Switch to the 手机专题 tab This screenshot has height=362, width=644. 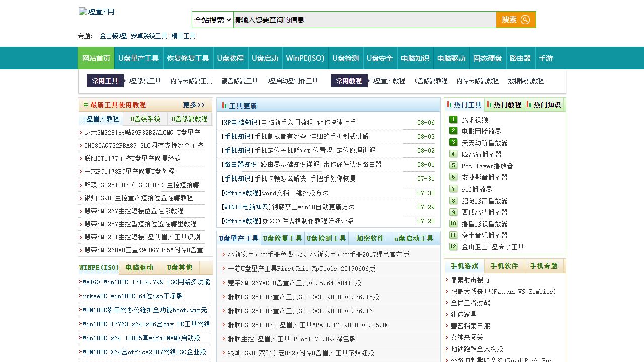[544, 266]
